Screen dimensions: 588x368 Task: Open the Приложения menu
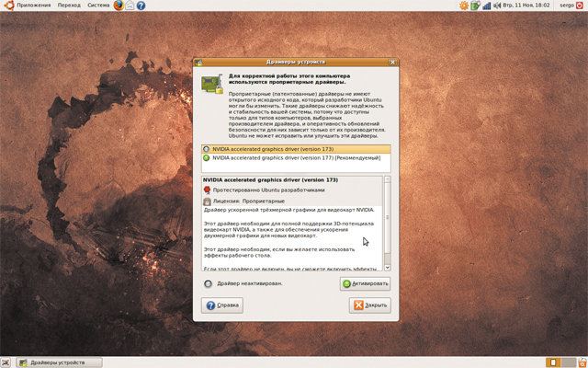click(x=34, y=6)
